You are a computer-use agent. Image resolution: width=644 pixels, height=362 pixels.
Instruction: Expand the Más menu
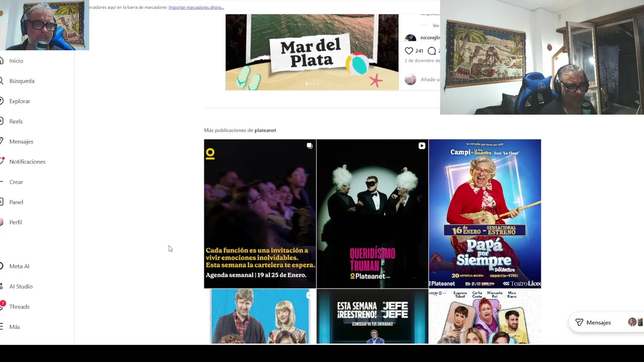[15, 326]
